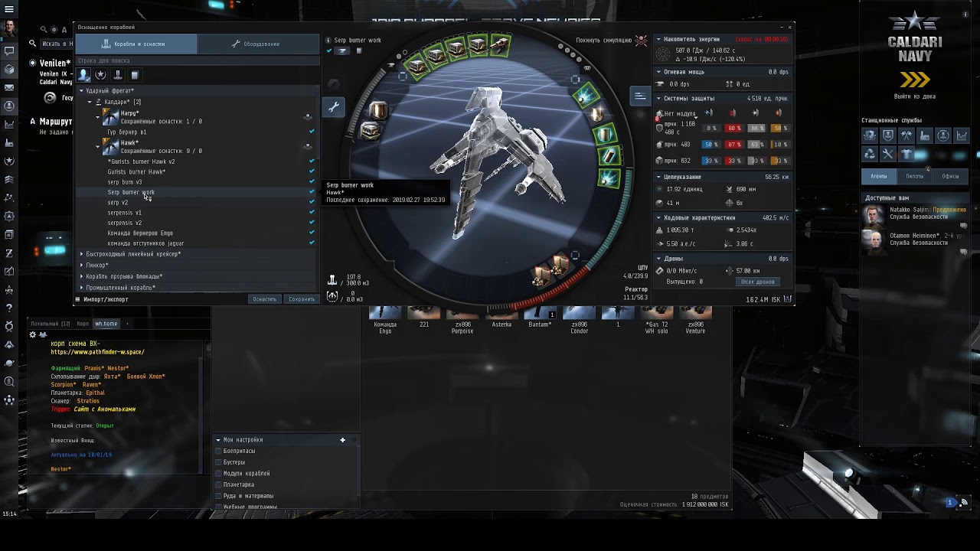The height and width of the screenshot is (551, 980).
Task: Open the chat settings gear icon
Action: (33, 335)
